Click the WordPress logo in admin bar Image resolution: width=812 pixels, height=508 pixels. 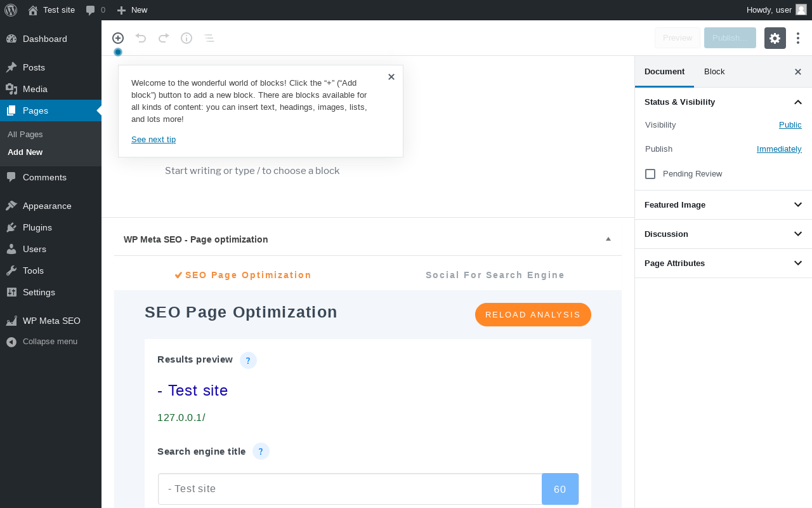[x=11, y=10]
